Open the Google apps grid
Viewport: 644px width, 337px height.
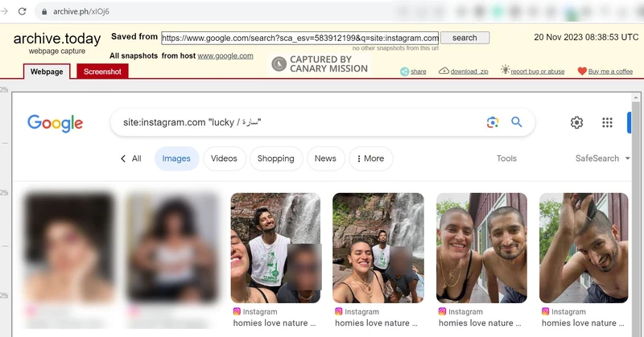tap(608, 122)
